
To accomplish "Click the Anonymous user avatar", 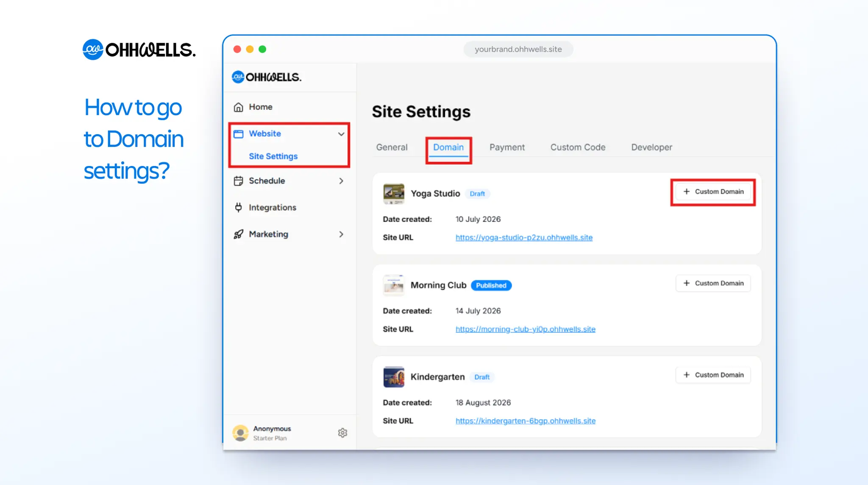I will pyautogui.click(x=240, y=433).
